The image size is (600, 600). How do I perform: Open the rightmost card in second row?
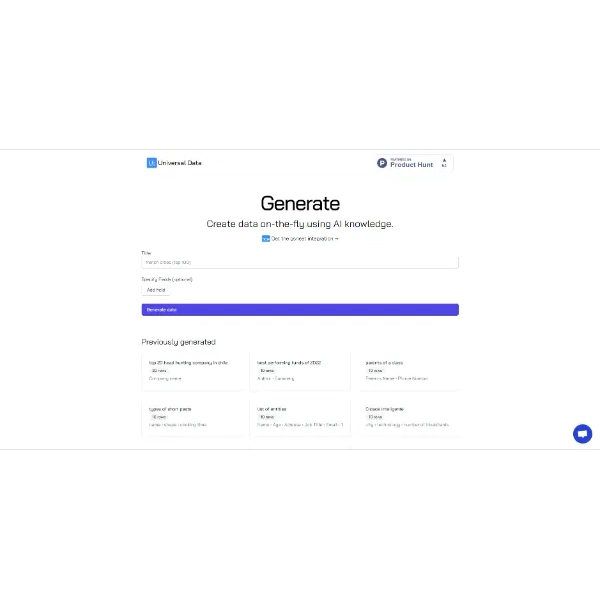tap(408, 416)
